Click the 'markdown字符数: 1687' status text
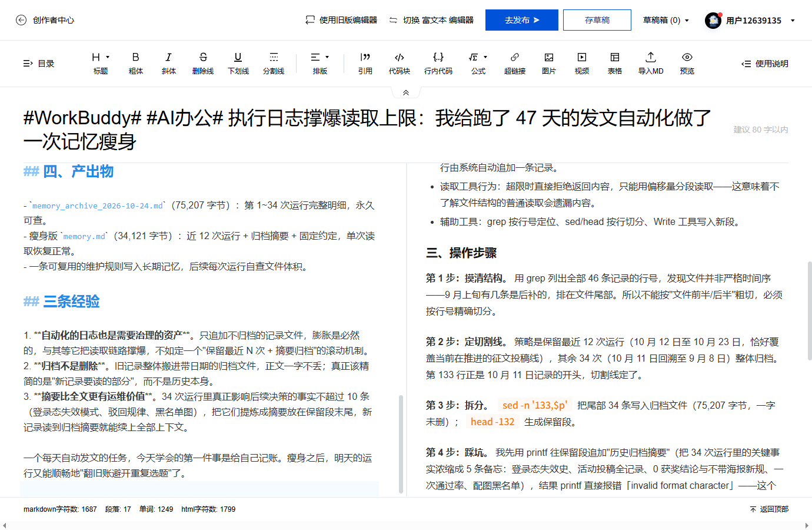 pos(60,509)
